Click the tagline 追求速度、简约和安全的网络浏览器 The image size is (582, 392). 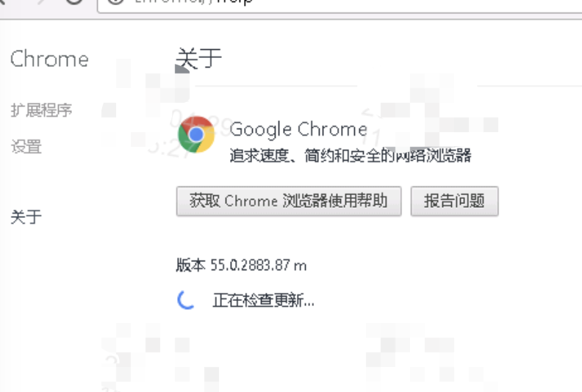click(x=351, y=156)
